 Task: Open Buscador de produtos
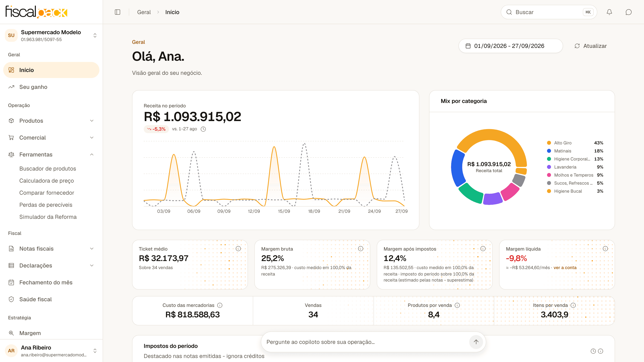(x=47, y=169)
